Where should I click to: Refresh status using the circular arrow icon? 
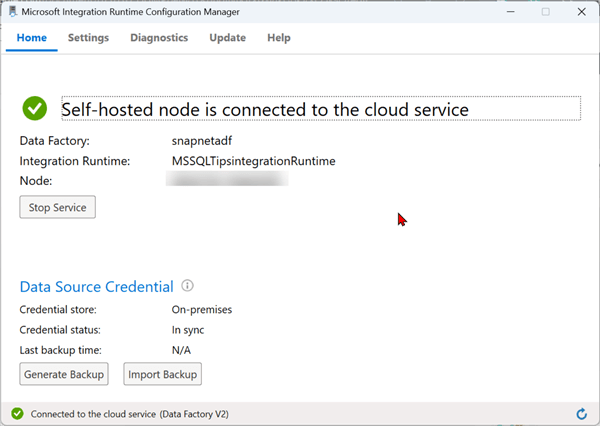coord(582,414)
